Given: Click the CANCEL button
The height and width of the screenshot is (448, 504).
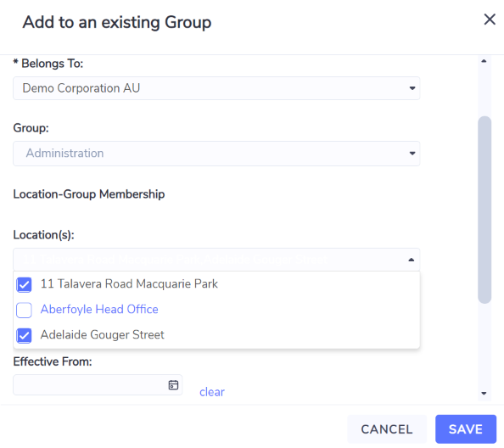Looking at the screenshot, I should click(387, 429).
